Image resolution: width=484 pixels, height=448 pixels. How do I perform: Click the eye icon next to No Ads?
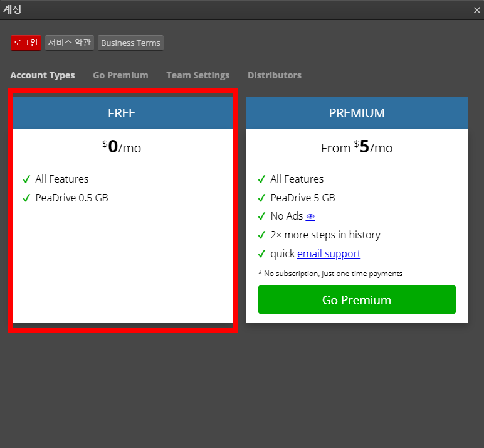coord(310,216)
